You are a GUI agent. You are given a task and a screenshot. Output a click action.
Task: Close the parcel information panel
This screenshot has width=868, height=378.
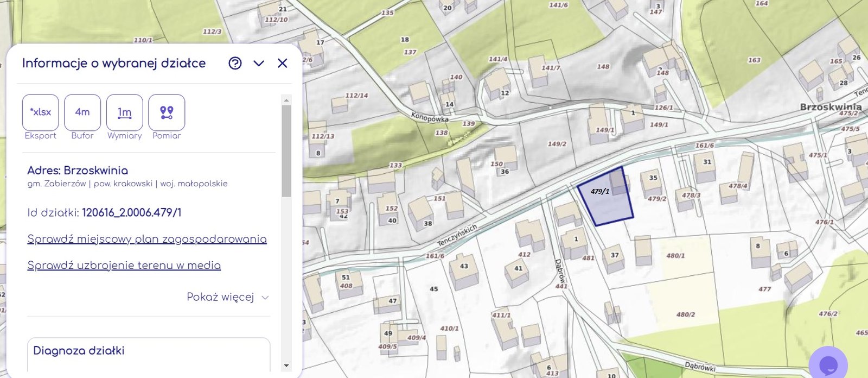tap(282, 64)
